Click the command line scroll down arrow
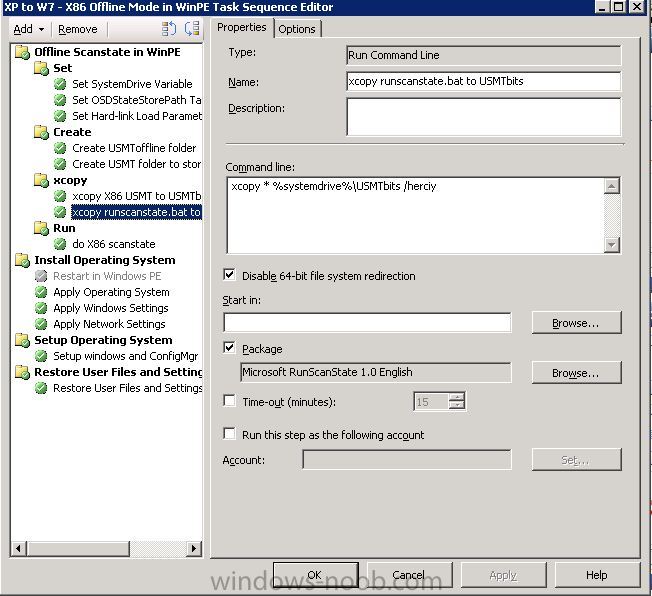The image size is (652, 596). pos(612,245)
